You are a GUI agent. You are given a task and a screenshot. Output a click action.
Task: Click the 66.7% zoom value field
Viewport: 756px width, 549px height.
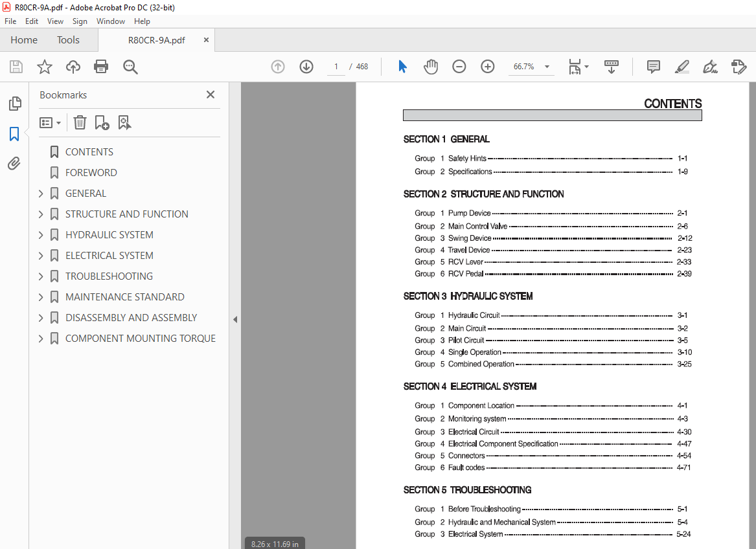pos(523,67)
